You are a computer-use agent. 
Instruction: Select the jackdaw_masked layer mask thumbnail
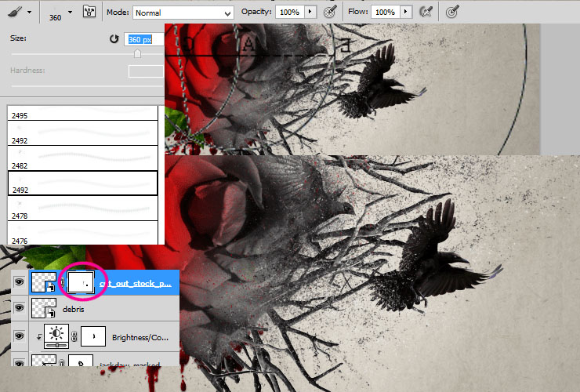click(81, 361)
